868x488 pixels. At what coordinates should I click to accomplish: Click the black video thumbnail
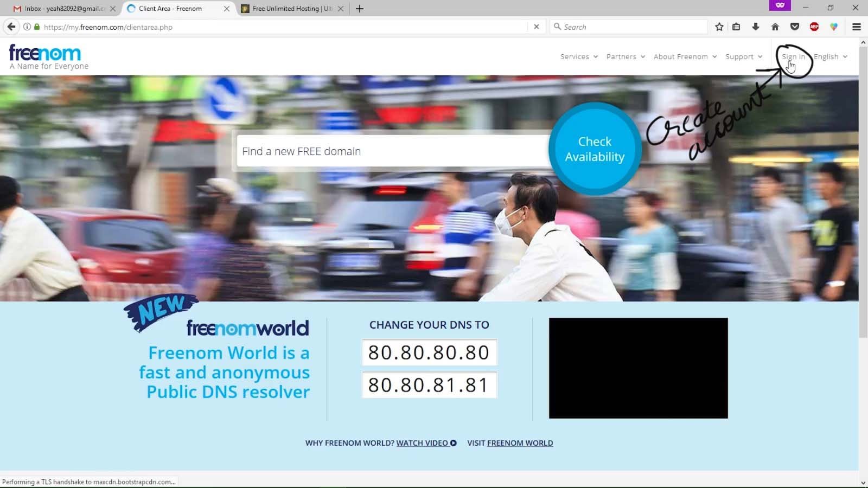(638, 368)
